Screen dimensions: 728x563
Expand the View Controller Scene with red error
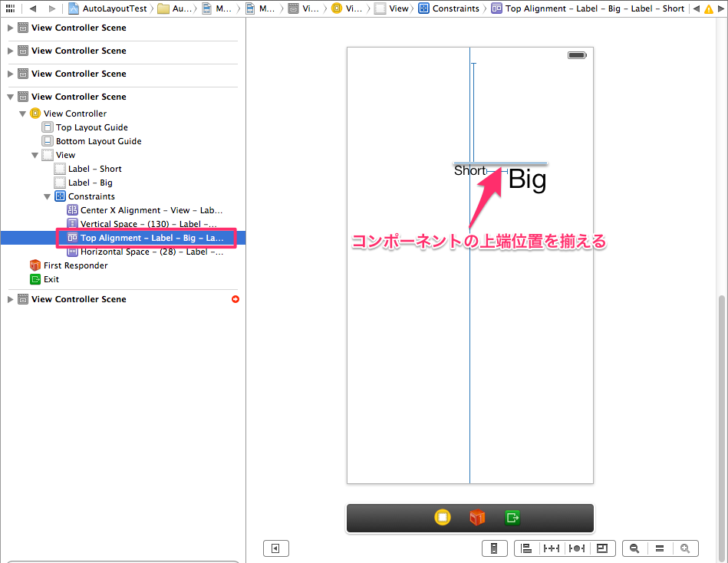tap(10, 299)
